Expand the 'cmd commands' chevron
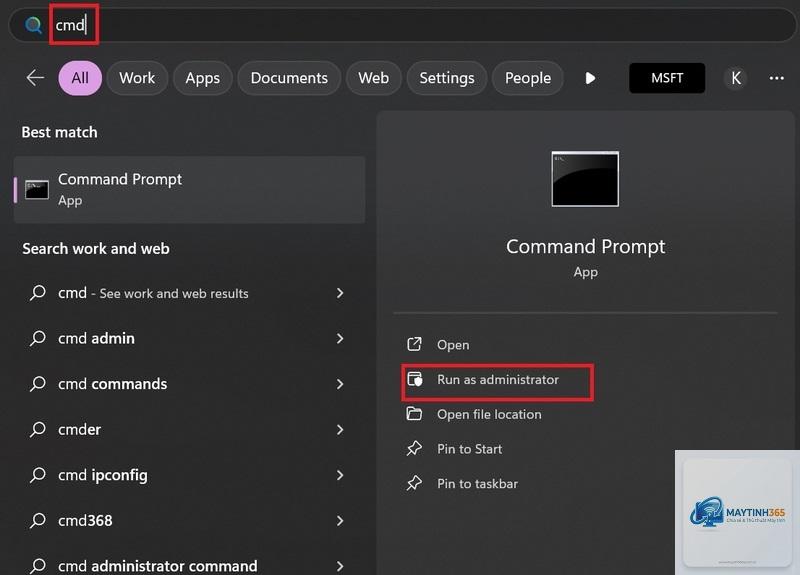 [x=340, y=384]
